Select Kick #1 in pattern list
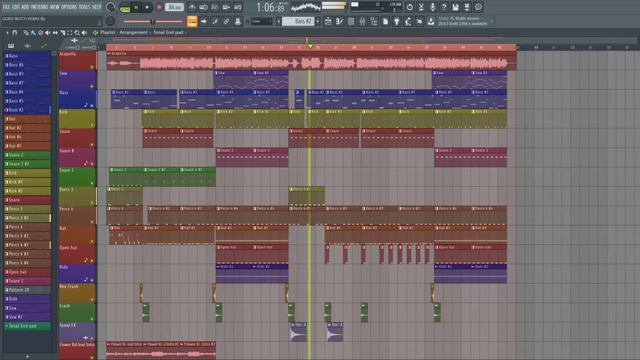 (27, 182)
